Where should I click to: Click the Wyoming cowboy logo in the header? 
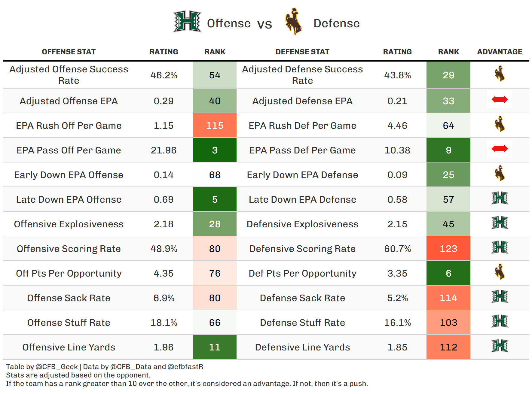pos(293,22)
